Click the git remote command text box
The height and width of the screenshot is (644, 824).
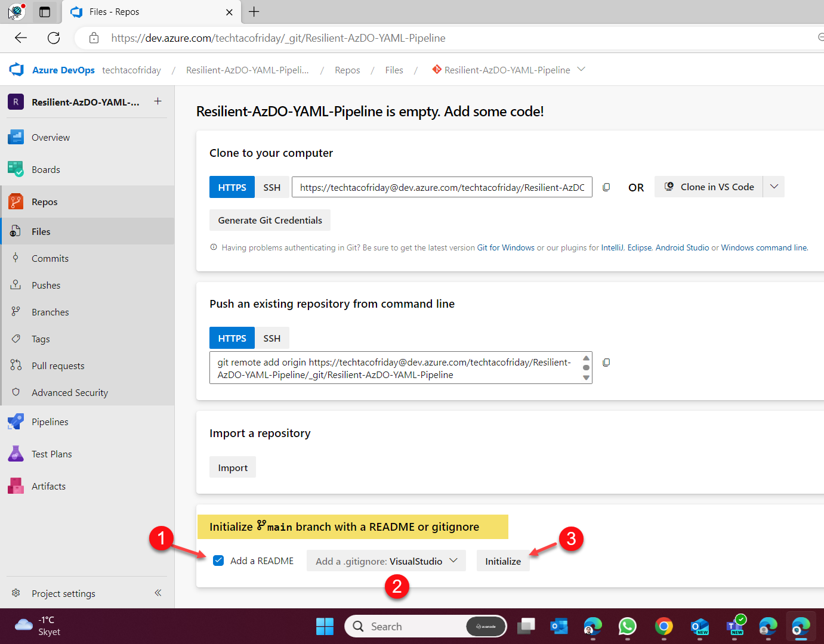(401, 368)
